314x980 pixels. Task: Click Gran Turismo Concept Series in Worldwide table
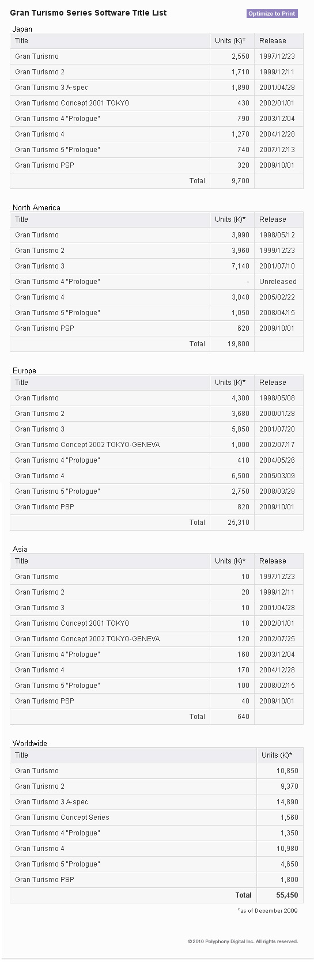[62, 818]
